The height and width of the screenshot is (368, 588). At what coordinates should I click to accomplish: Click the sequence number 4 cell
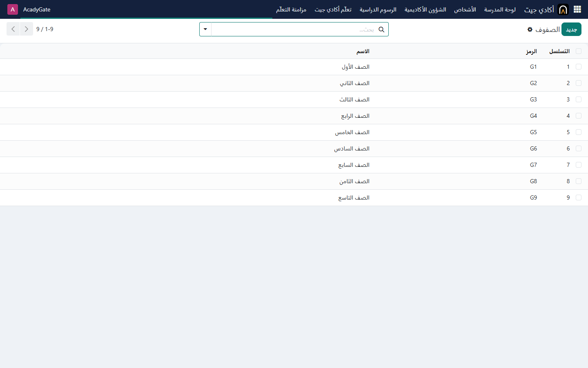pyautogui.click(x=568, y=116)
